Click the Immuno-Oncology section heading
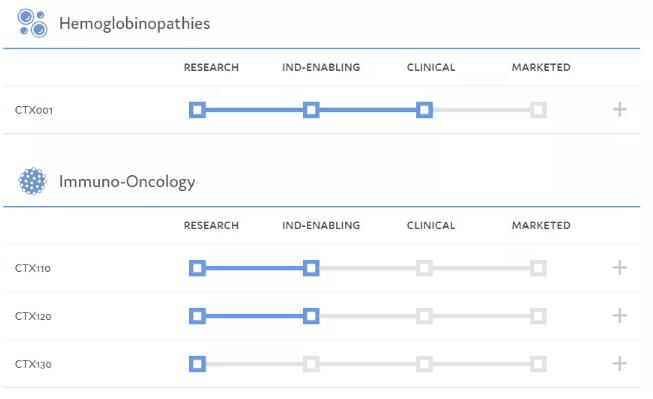Viewport: 653px width, 399px height. 127,182
